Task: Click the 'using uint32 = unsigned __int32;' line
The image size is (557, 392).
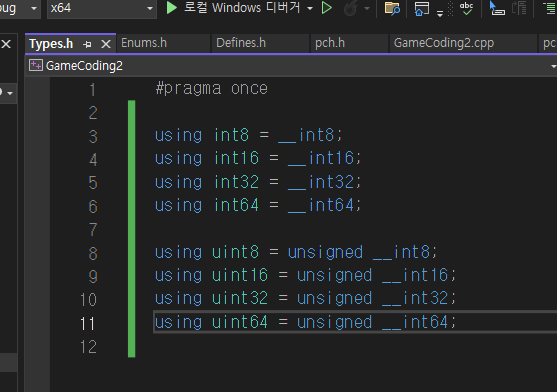Action: (305, 298)
